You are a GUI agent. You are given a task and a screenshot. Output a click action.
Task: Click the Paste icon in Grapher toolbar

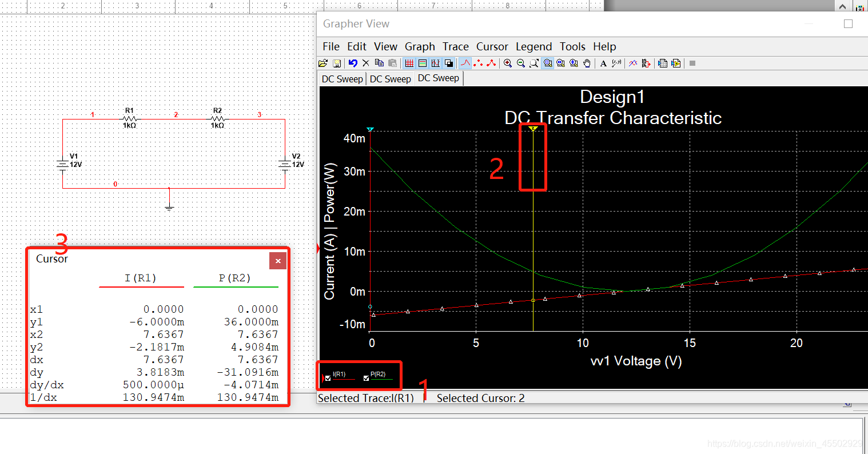tap(392, 63)
